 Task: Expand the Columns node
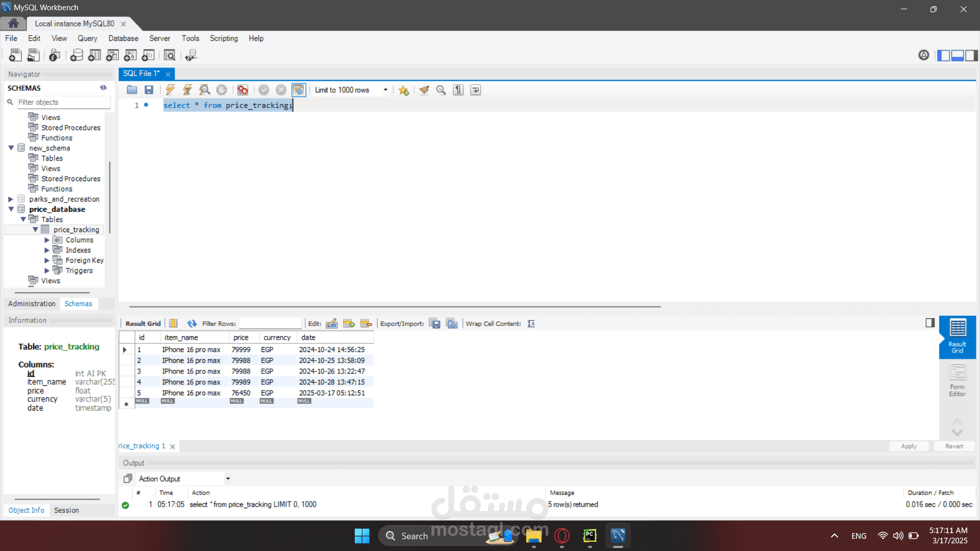tap(47, 240)
